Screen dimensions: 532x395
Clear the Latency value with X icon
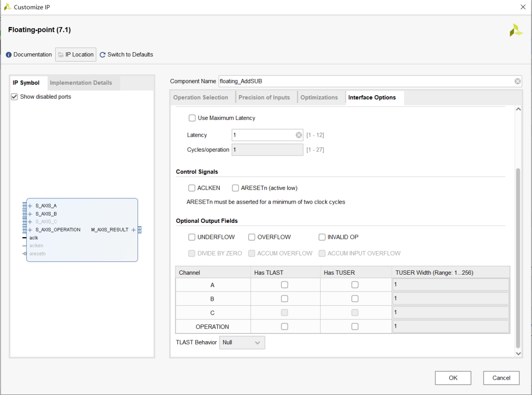299,135
